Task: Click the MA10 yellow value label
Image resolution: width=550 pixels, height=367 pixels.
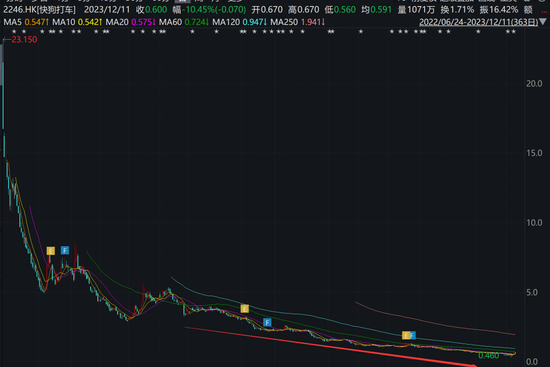Action: [89, 22]
